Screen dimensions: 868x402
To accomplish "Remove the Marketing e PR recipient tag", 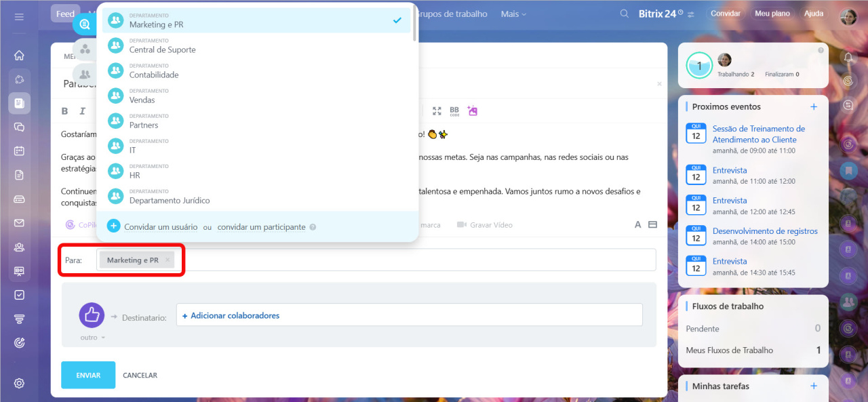I will coord(167,260).
